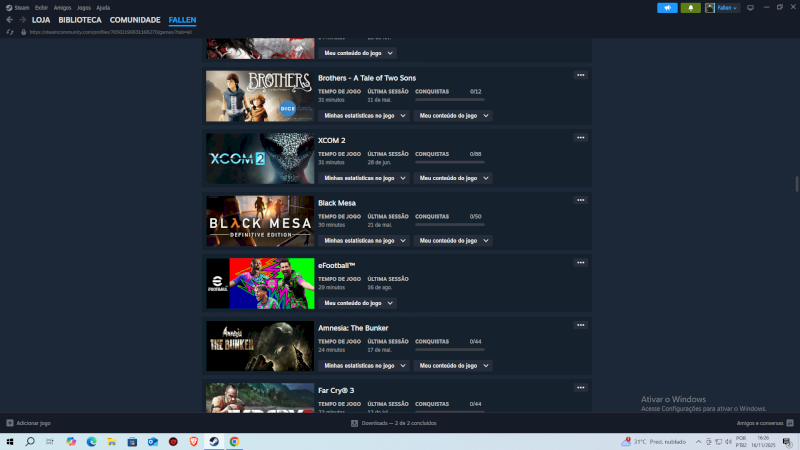Open the Fallen account dropdown at top right

tap(727, 8)
